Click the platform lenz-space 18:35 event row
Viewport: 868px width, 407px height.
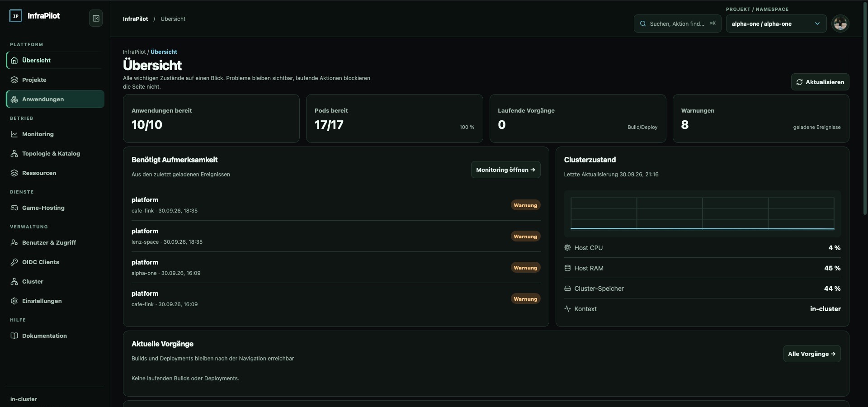(336, 236)
